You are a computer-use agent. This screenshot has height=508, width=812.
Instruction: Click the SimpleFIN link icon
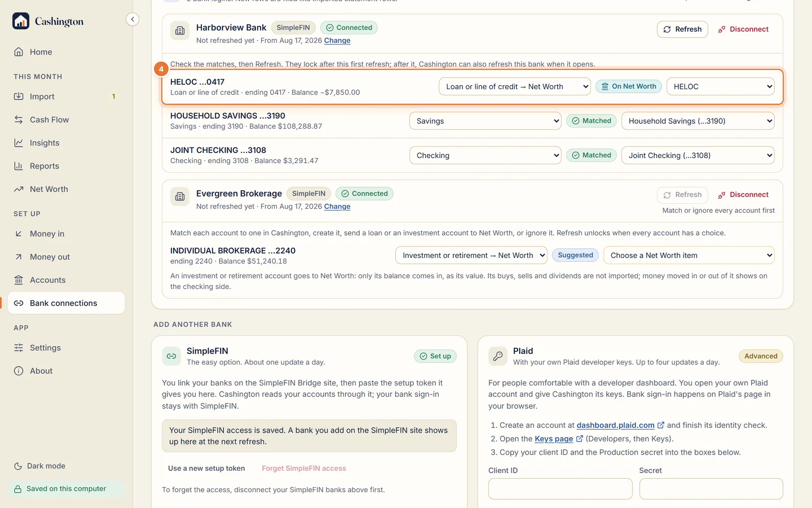pos(171,356)
